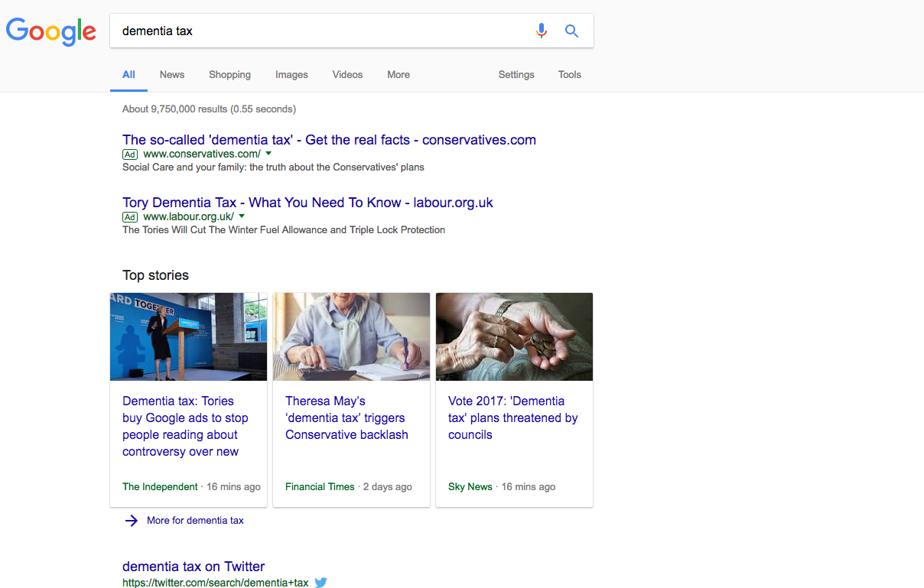The height and width of the screenshot is (588, 924).
Task: Click the www.conservatives.com/ green URL
Action: [x=202, y=154]
